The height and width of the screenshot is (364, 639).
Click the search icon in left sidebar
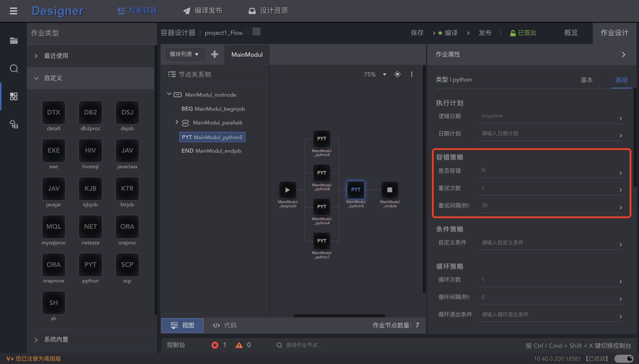tap(14, 69)
